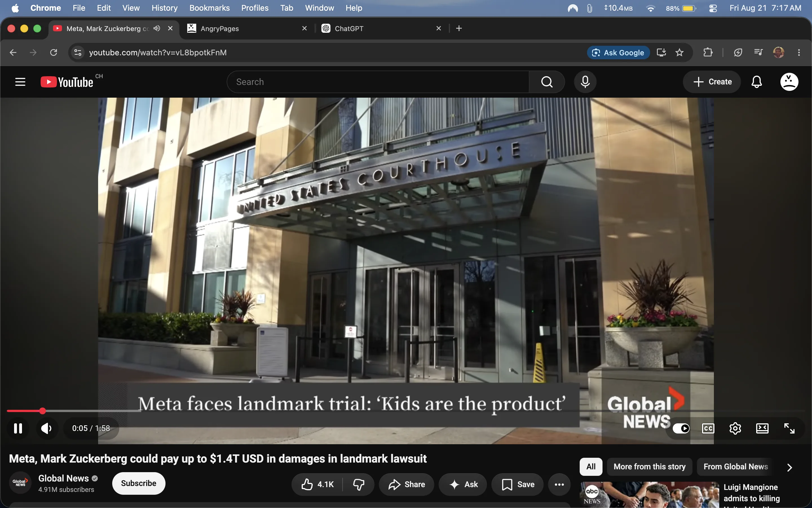This screenshot has height=508, width=812.
Task: Open the Apple menu
Action: click(15, 8)
